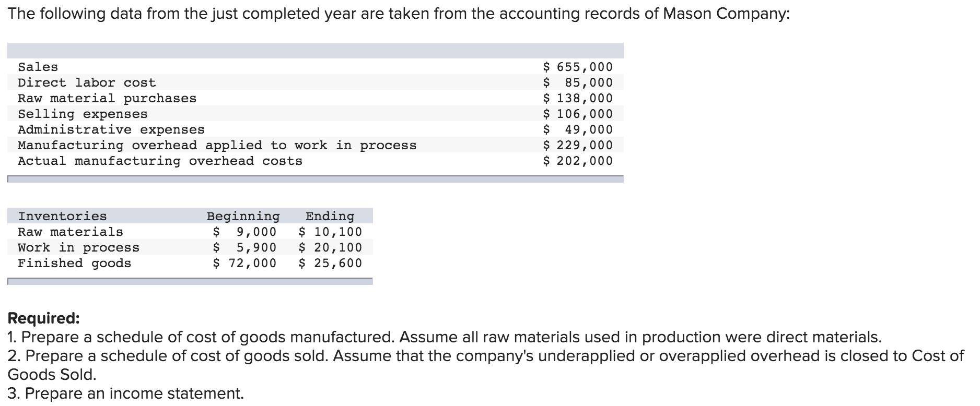This screenshot has width=980, height=406.
Task: Select the Sales amount $655,000
Action: pyautogui.click(x=578, y=67)
